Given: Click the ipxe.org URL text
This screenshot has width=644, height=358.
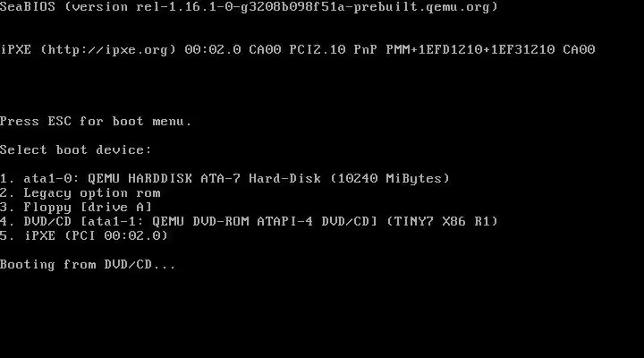Looking at the screenshot, I should point(108,50).
